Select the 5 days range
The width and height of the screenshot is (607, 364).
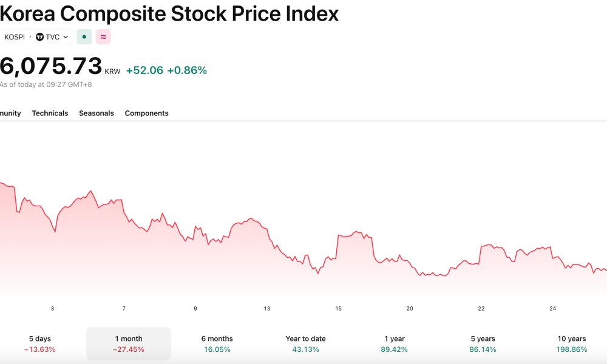tap(40, 344)
